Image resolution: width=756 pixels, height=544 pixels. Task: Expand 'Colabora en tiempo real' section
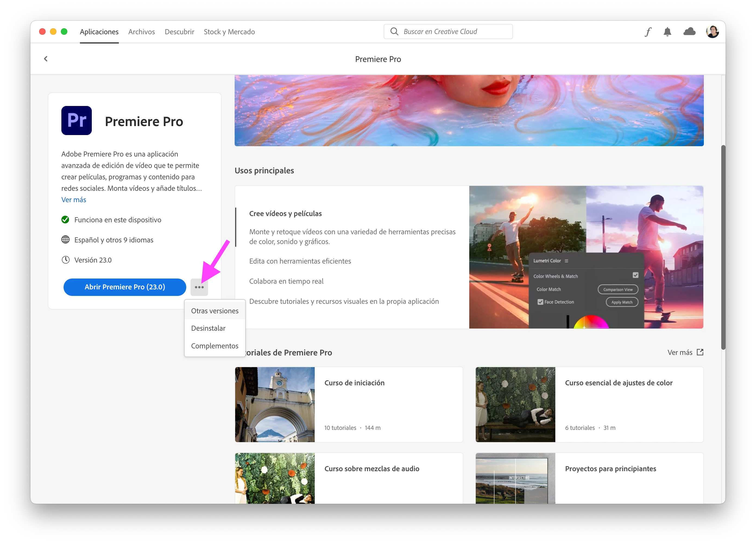(286, 281)
